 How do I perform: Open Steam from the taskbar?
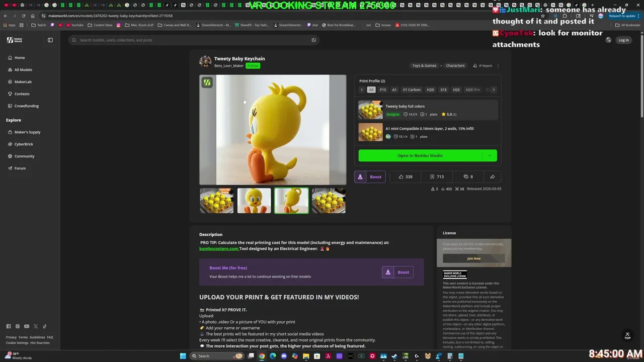(394, 356)
